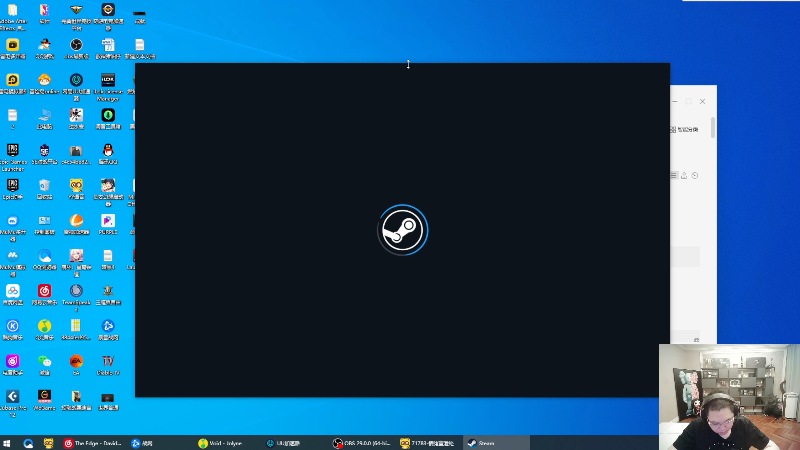
Task: Open the MapleStory online mushroom icon
Action: coord(44,84)
